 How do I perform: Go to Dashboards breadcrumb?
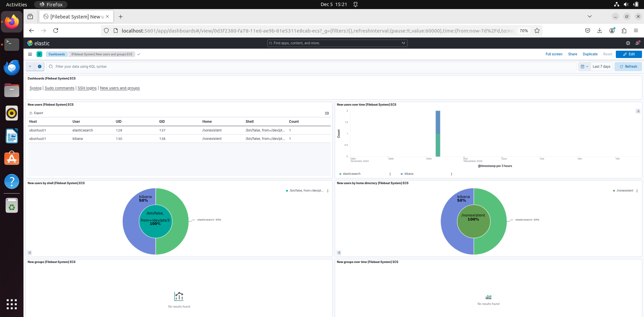click(57, 54)
